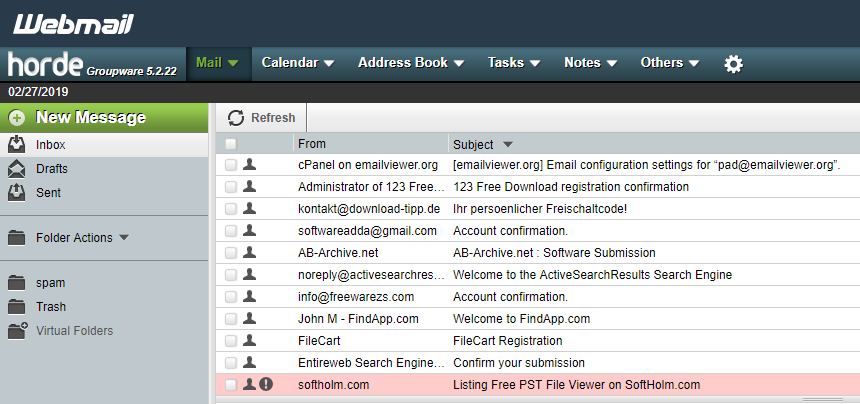This screenshot has width=860, height=404.
Task: Open message 'Ihr persoenlicher Freischaltcode!'
Action: click(x=540, y=209)
